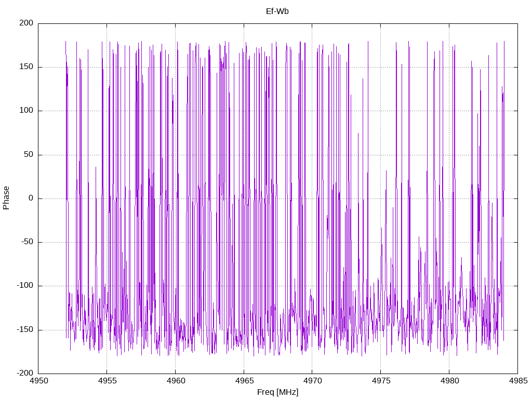Click the -50 y-axis tick label

[28, 242]
